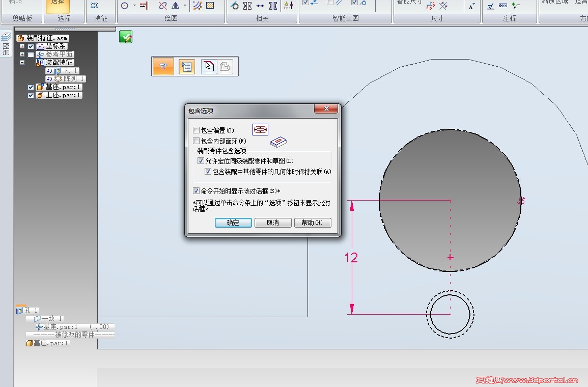Image resolution: width=588 pixels, height=387 pixels.
Task: Click 取消 in the 包含选项 dialog
Action: pos(273,223)
